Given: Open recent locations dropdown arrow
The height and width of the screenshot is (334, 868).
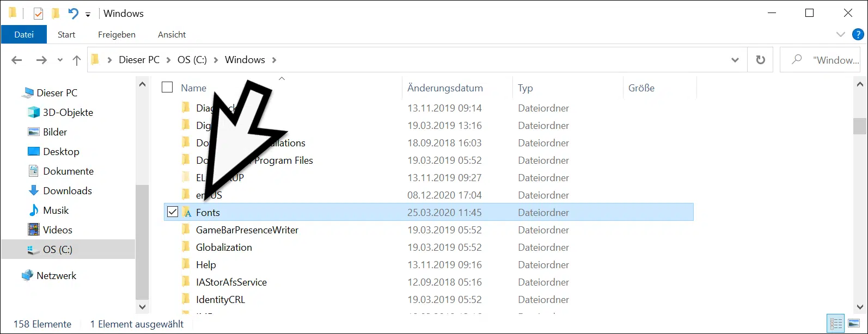Looking at the screenshot, I should (60, 60).
